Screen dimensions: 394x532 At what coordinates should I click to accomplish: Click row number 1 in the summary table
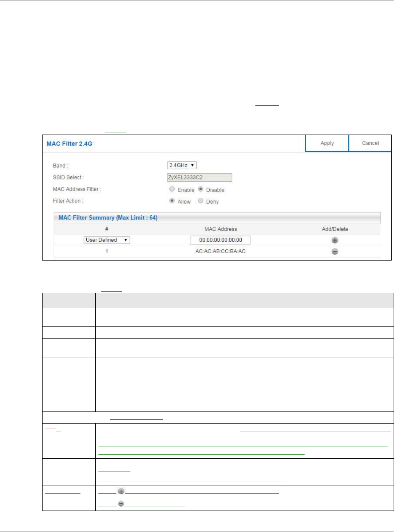(x=107, y=251)
